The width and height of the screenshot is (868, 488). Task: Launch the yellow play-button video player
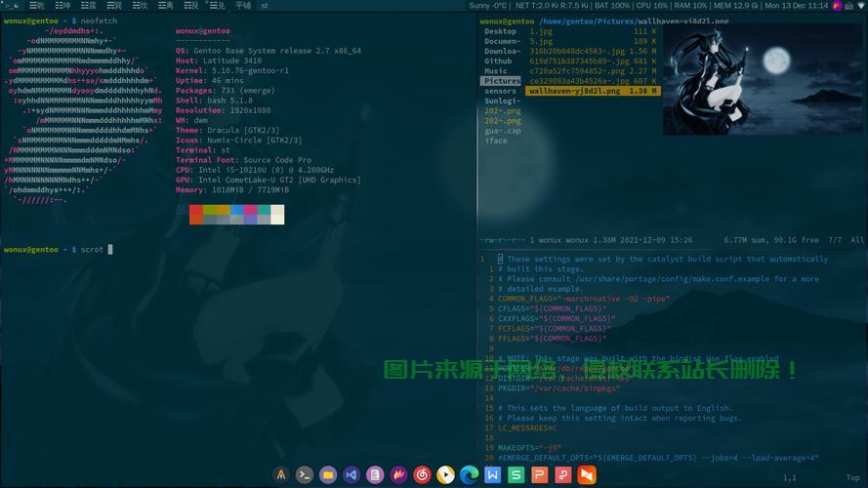click(445, 474)
